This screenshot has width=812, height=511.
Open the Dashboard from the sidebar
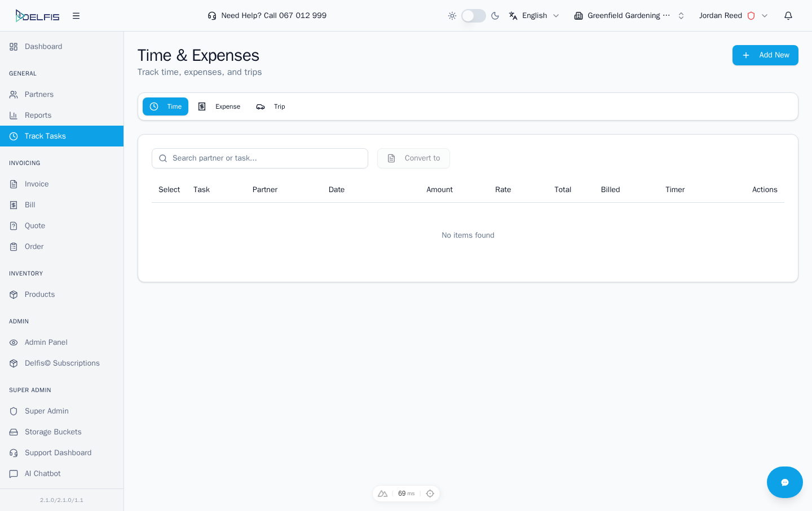pyautogui.click(x=43, y=46)
